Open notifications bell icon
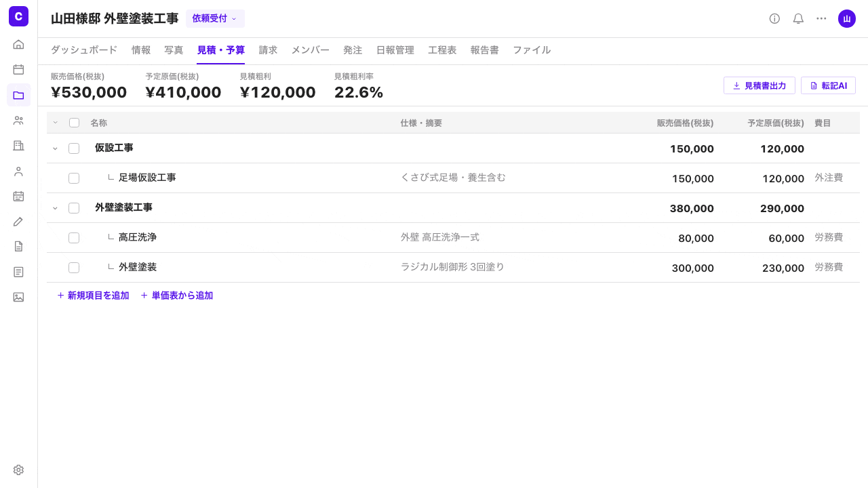 (798, 18)
